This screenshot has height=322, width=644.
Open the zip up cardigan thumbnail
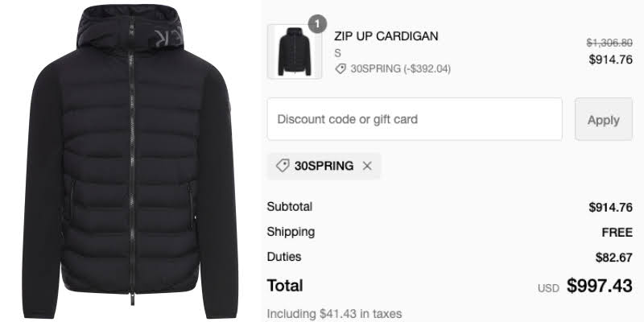tap(295, 52)
